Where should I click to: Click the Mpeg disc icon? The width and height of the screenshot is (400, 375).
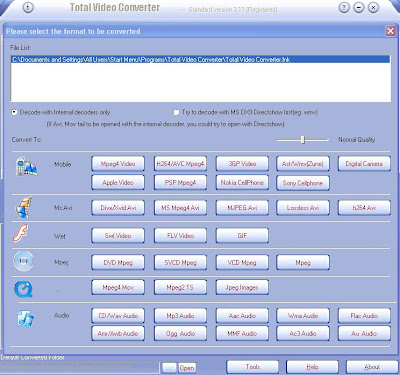point(23,261)
